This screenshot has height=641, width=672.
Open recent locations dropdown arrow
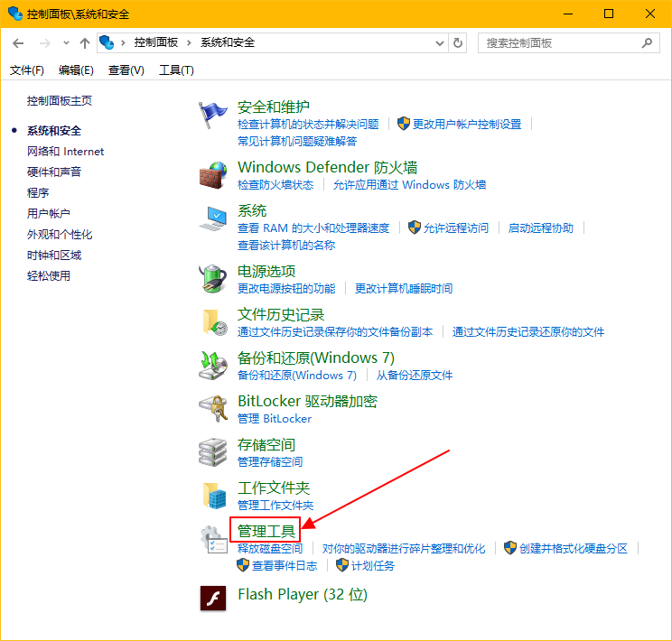pyautogui.click(x=66, y=42)
